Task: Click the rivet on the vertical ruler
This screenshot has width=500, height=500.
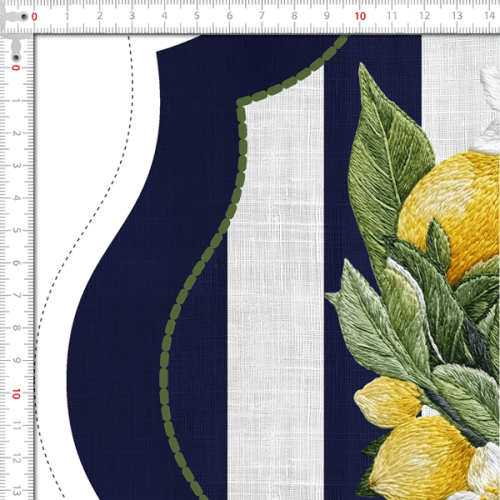Action: click(x=16, y=58)
